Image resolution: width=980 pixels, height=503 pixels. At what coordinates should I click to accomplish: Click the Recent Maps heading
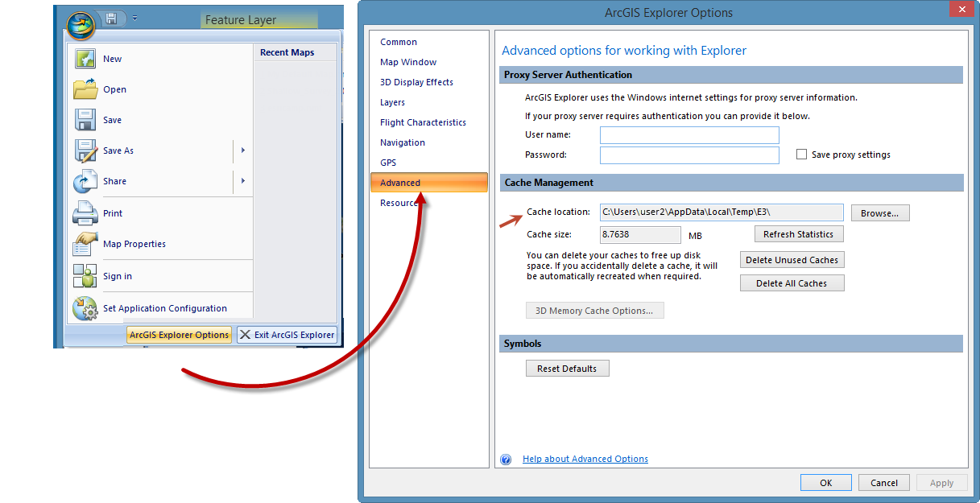[287, 52]
